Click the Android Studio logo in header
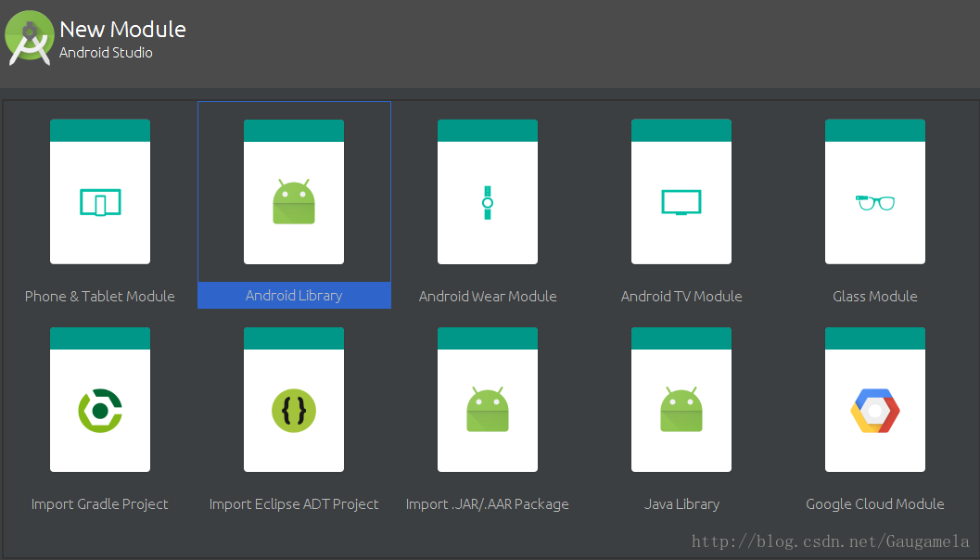This screenshot has width=980, height=560. coord(30,37)
